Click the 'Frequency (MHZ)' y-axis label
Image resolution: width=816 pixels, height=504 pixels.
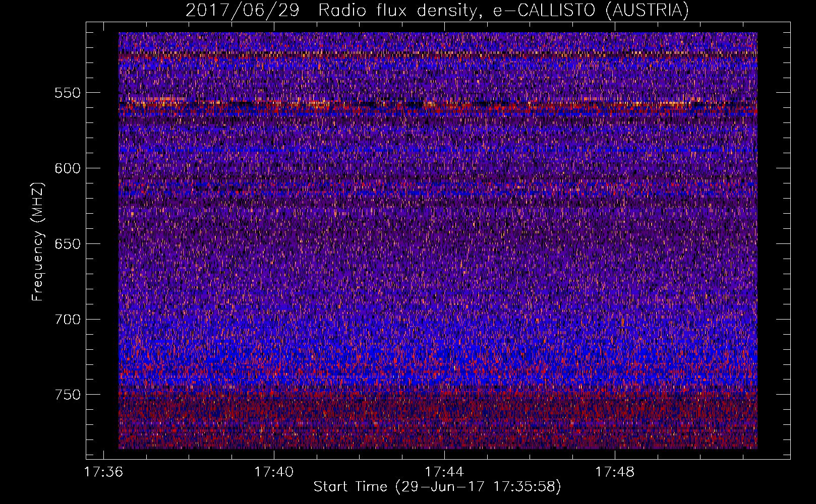38,241
